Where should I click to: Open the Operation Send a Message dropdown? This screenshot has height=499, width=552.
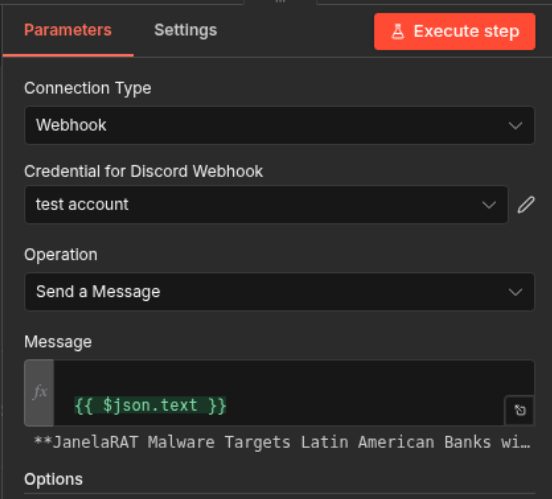point(280,292)
